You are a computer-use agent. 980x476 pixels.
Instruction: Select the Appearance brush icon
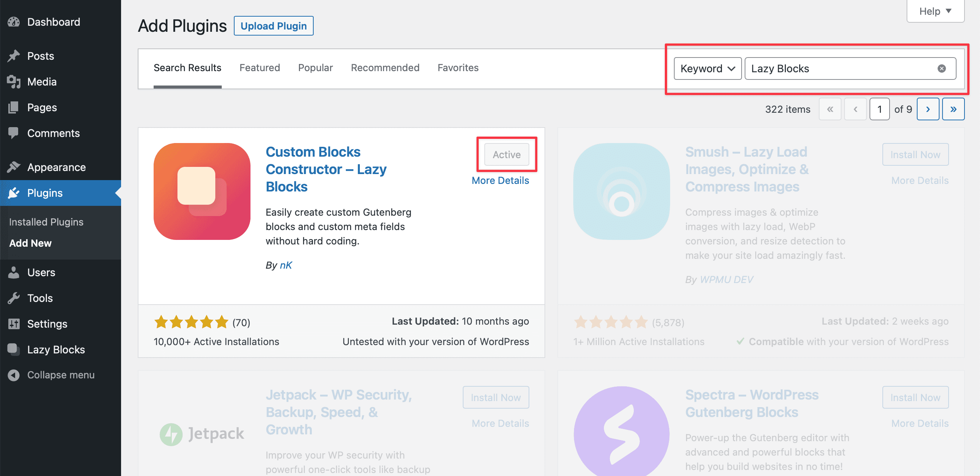(14, 166)
